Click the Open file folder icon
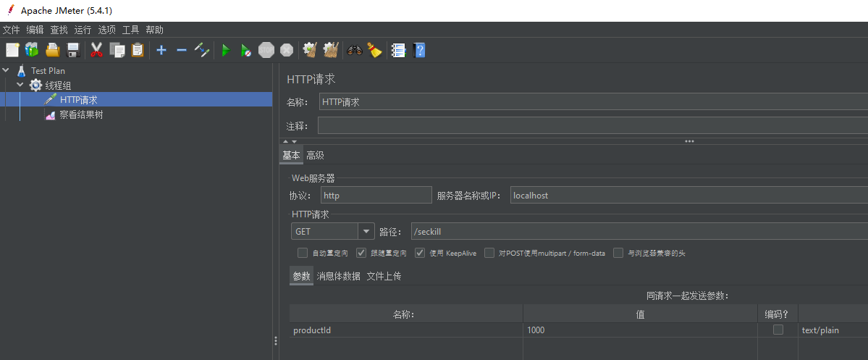The width and height of the screenshot is (868, 360). [x=53, y=51]
